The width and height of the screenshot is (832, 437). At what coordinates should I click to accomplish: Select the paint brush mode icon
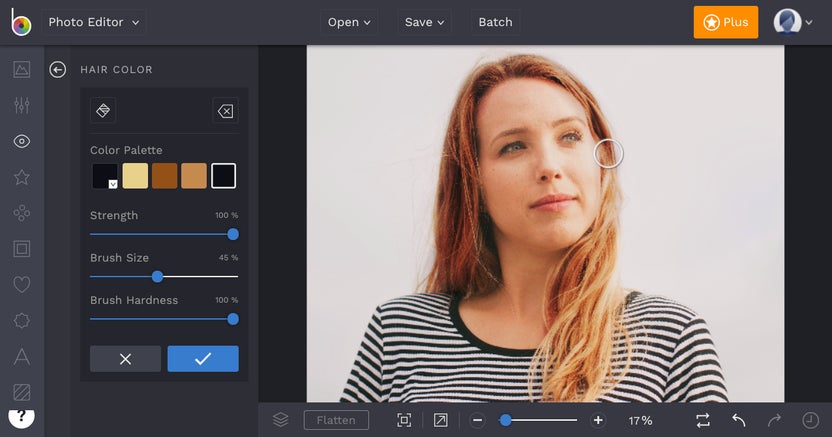(x=103, y=110)
